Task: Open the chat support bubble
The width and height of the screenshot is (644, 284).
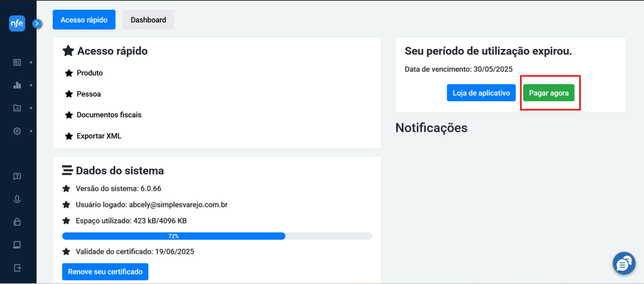Action: coord(624,263)
